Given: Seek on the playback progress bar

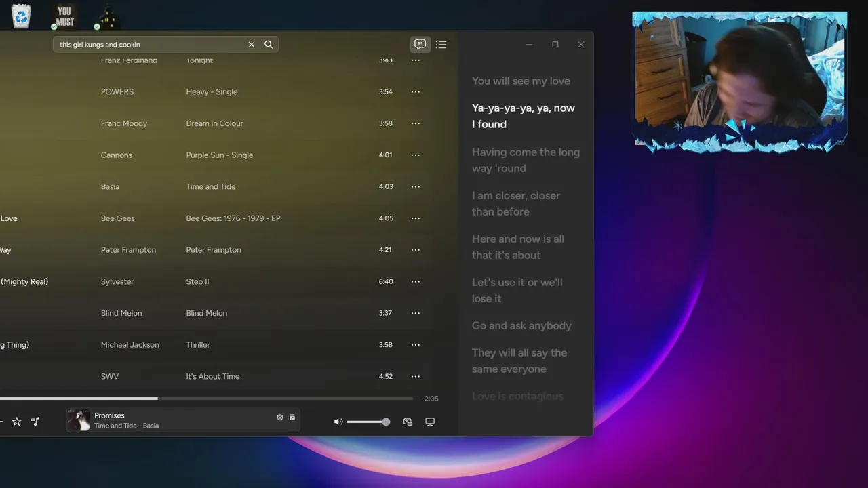Looking at the screenshot, I should 206,399.
